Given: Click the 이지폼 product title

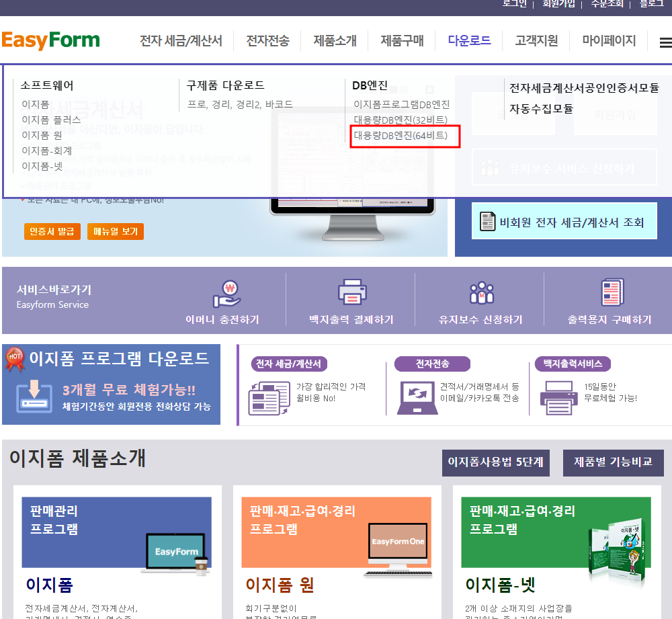Looking at the screenshot, I should pos(49,585).
